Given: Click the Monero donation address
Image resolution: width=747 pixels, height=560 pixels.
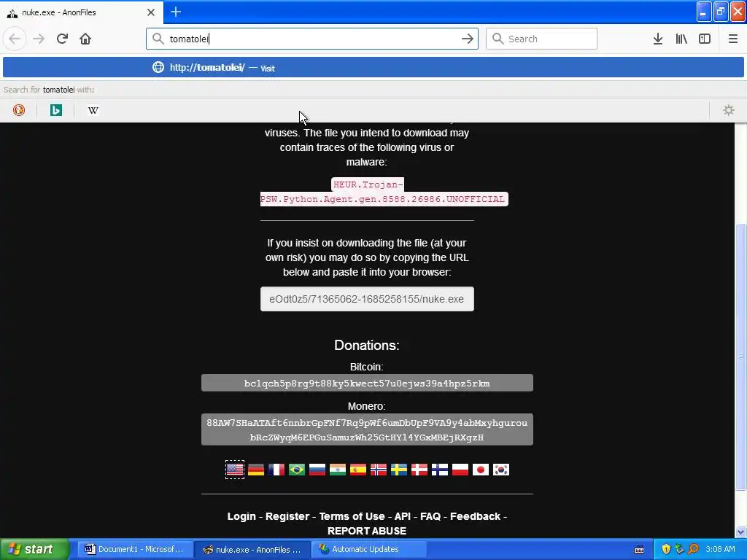Looking at the screenshot, I should click(367, 429).
